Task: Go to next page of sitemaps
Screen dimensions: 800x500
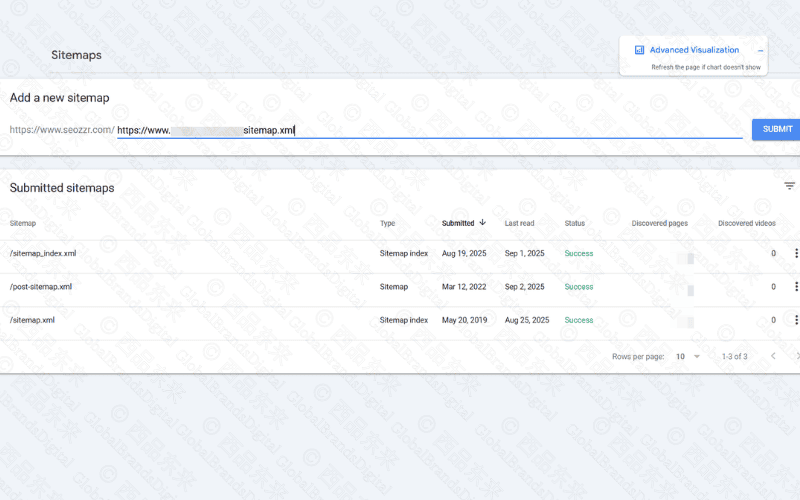Action: (x=797, y=356)
